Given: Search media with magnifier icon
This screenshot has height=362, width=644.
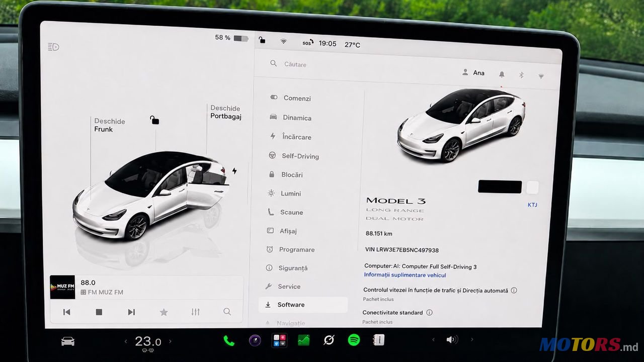Looking at the screenshot, I should (227, 312).
